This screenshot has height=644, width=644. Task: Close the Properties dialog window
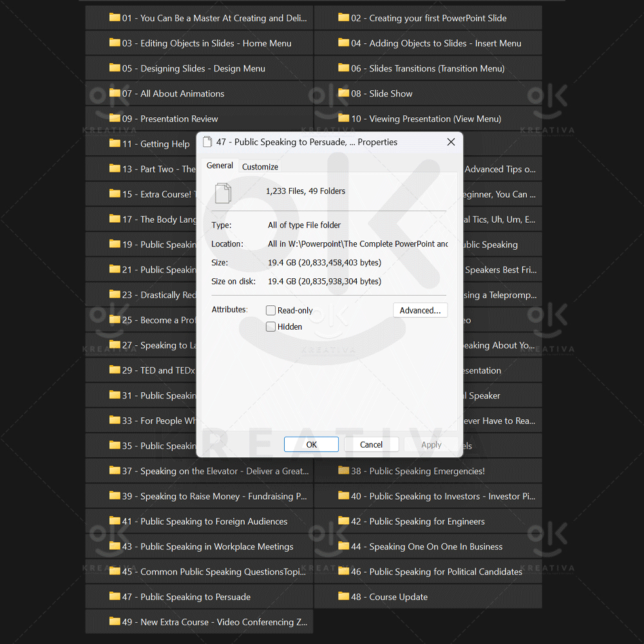451,142
